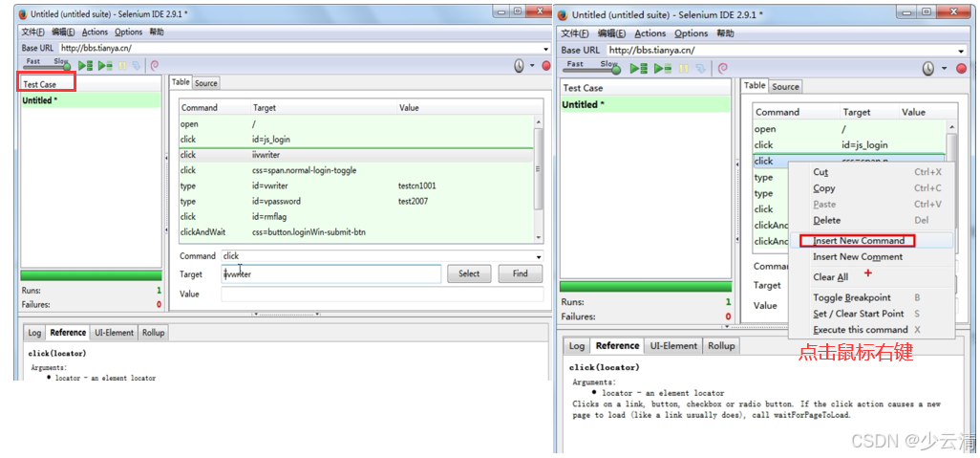980x458 pixels.
Task: Choose Toggle Breakpoint in context menu
Action: pyautogui.click(x=852, y=297)
